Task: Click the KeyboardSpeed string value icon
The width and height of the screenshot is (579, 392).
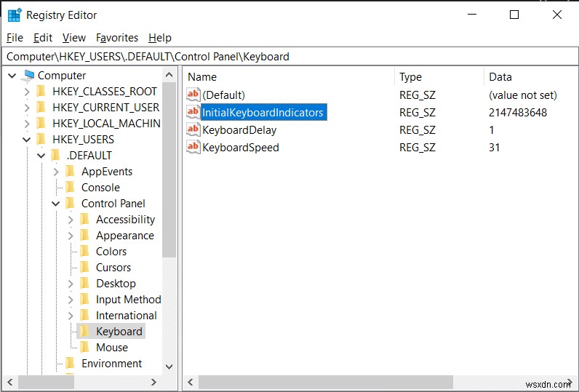Action: pyautogui.click(x=193, y=148)
